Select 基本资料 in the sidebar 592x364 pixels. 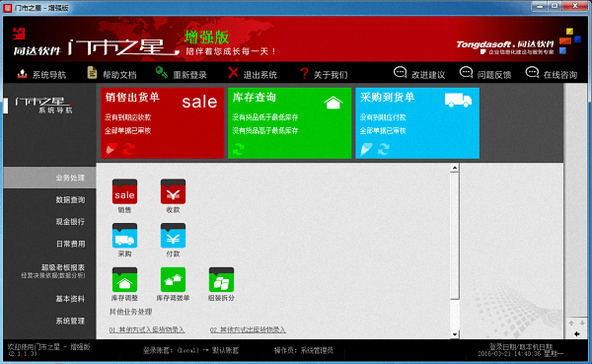tap(70, 299)
